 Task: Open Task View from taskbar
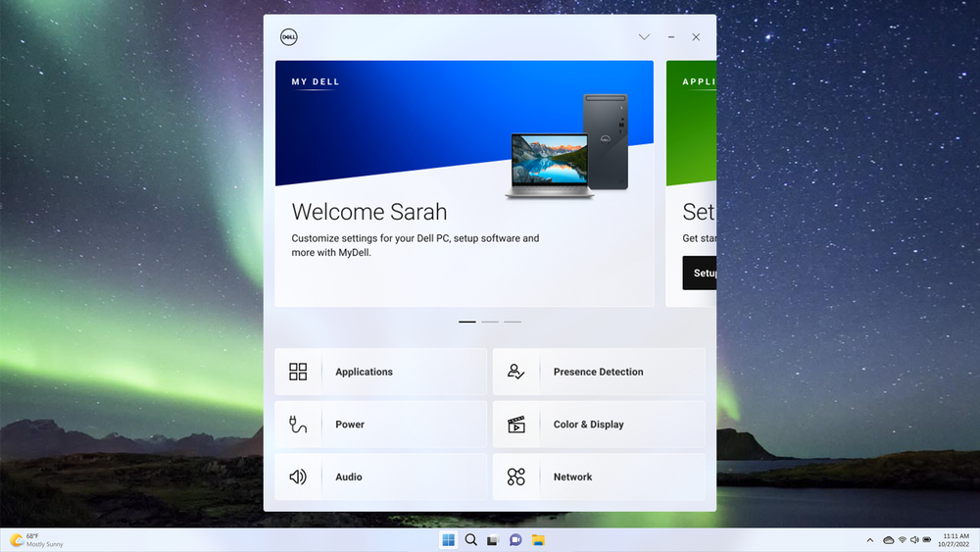[x=493, y=539]
